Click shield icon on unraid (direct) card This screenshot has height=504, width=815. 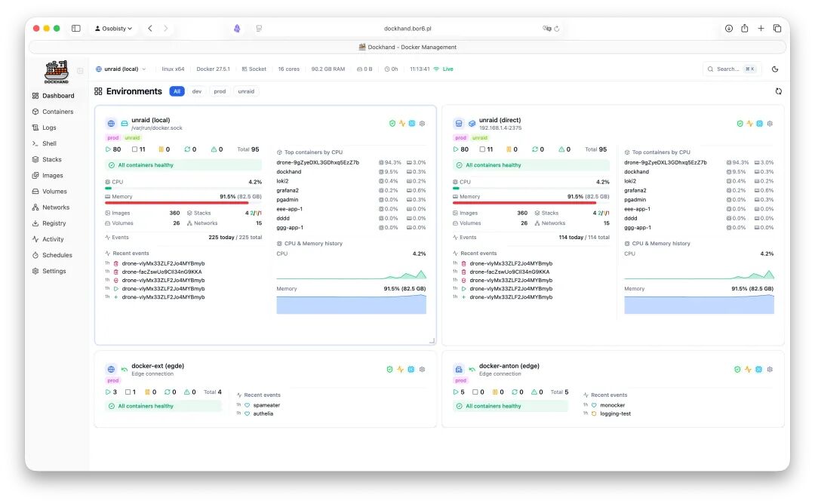pos(740,124)
